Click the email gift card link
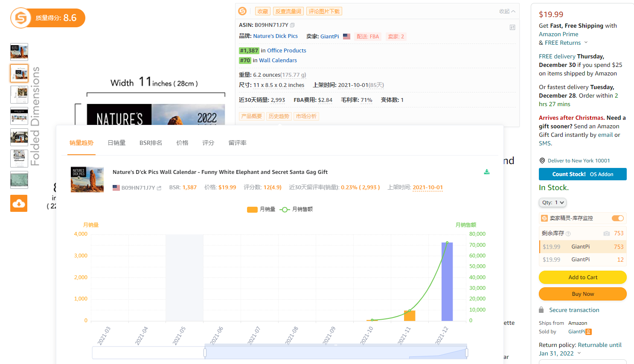The height and width of the screenshot is (364, 634). 605,135
